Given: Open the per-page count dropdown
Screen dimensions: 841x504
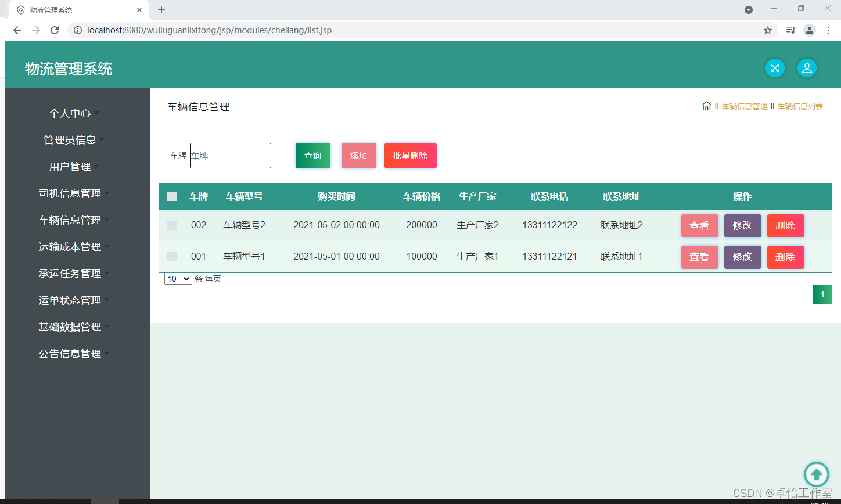Looking at the screenshot, I should click(x=178, y=279).
